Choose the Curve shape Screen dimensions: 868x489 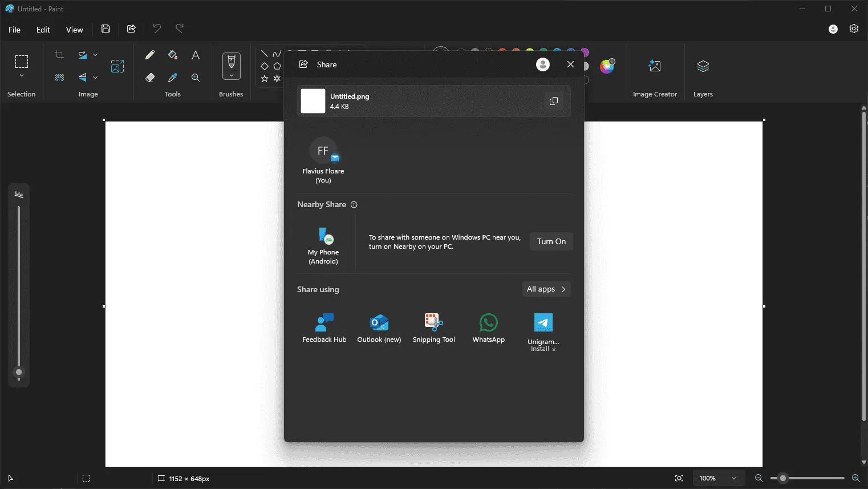click(277, 54)
